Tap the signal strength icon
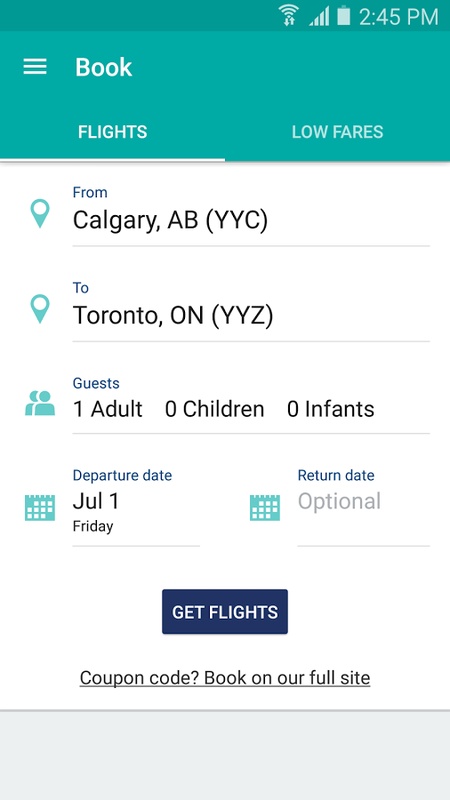 tap(319, 17)
